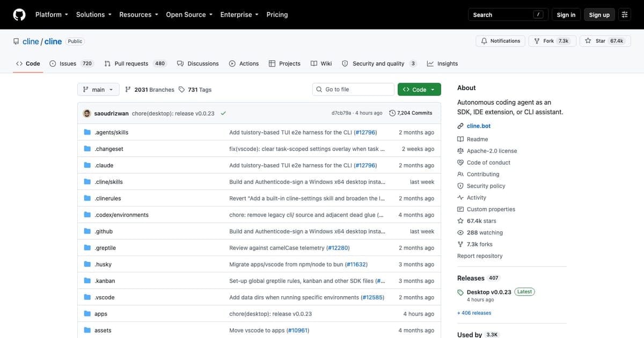Viewport: 644px width, 338px height.
Task: Open the .kanban folder name
Action: coord(105,281)
